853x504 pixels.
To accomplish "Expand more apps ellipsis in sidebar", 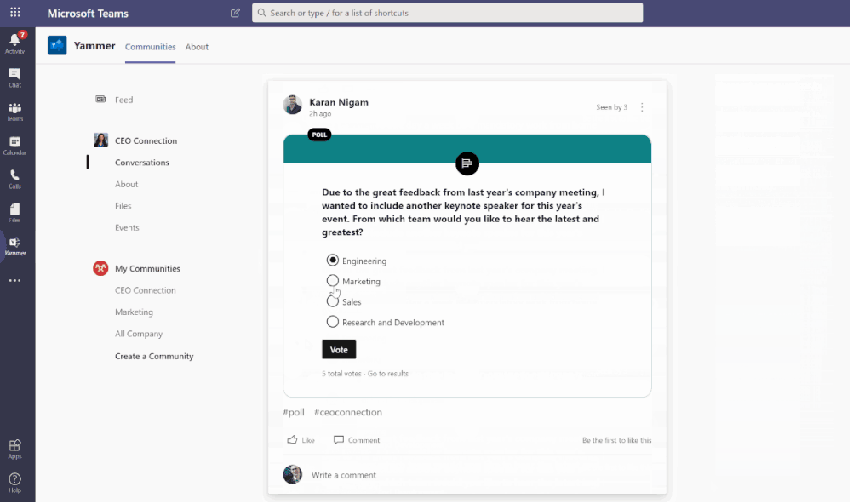I will (14, 280).
